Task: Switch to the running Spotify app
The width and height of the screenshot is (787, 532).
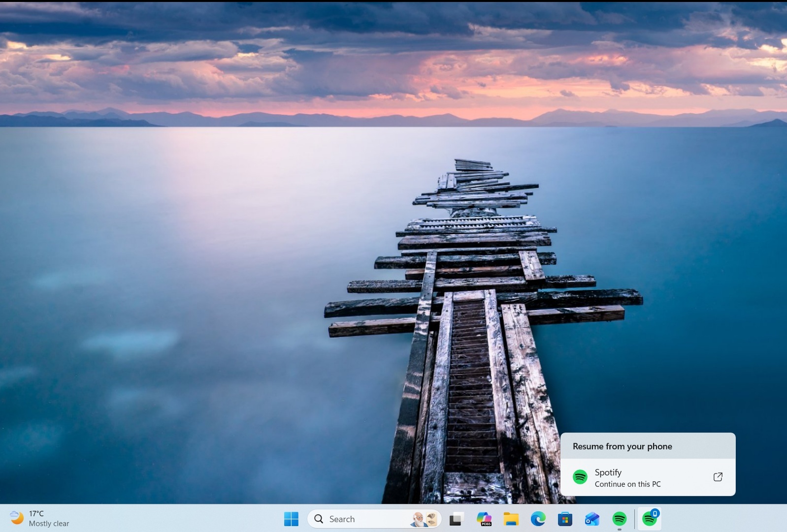Action: 619,519
